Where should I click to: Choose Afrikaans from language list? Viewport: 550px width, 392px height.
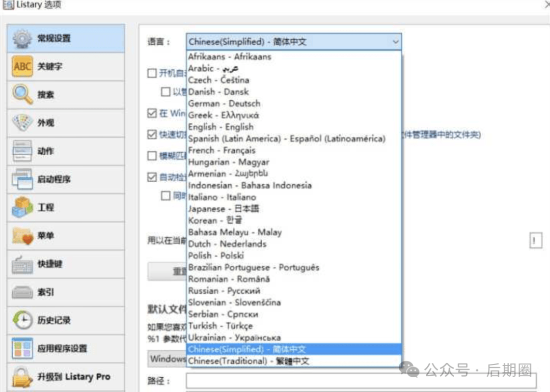click(294, 57)
